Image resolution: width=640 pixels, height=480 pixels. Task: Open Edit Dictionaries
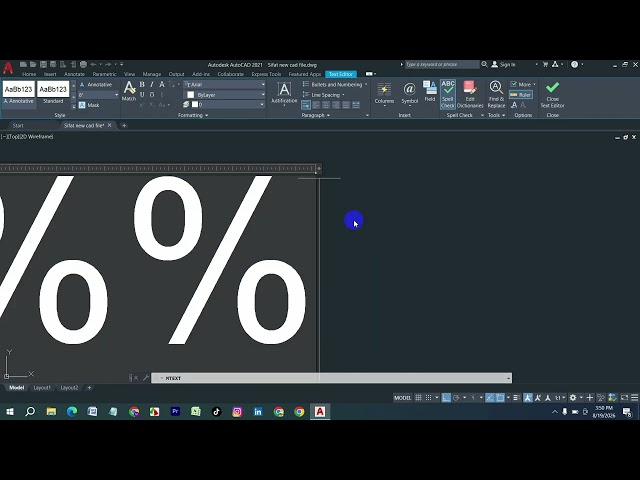470,94
